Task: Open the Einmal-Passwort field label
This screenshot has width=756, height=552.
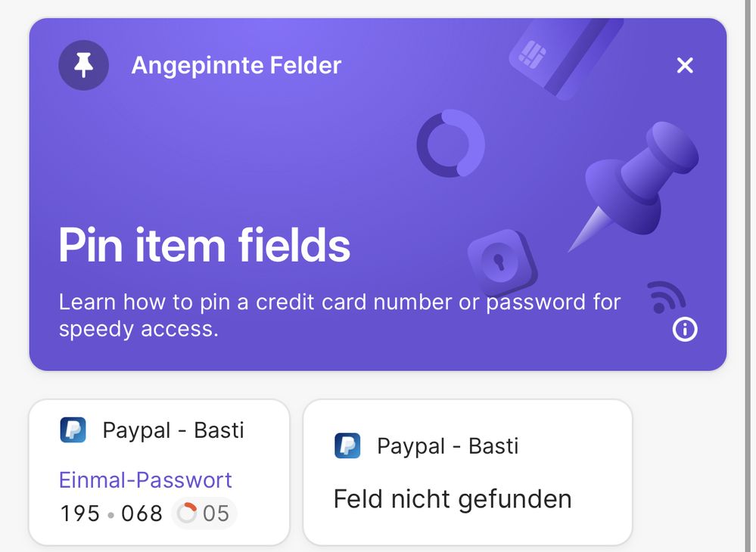Action: (145, 480)
